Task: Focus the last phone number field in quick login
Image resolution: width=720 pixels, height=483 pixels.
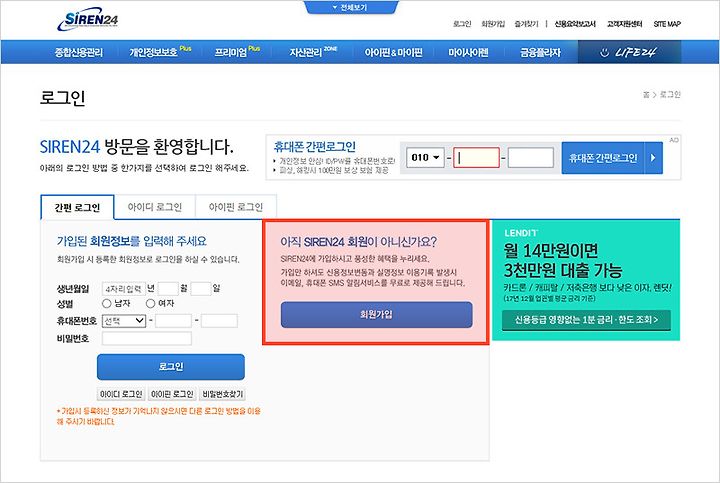Action: [x=530, y=157]
